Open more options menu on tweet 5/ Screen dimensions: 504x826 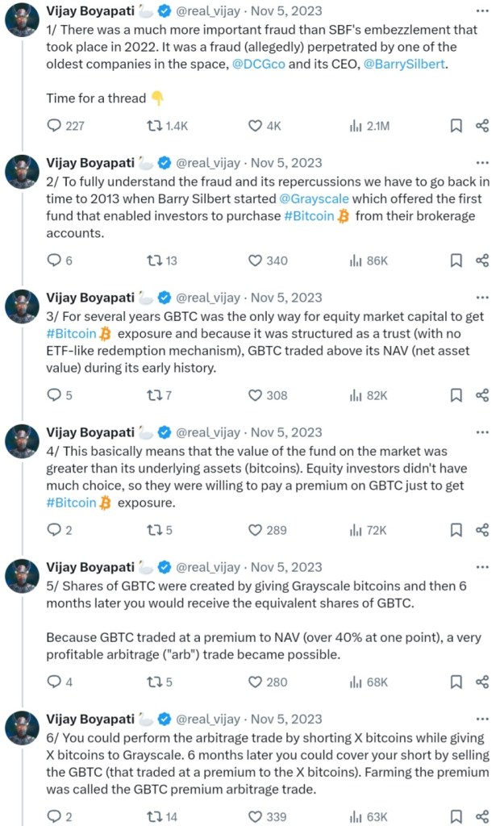[482, 567]
